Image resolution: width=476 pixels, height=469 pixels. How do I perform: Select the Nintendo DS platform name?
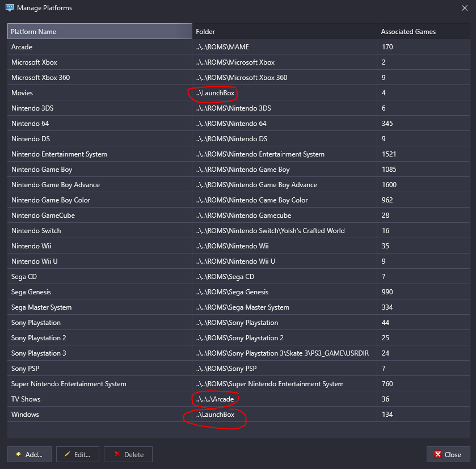(x=31, y=138)
